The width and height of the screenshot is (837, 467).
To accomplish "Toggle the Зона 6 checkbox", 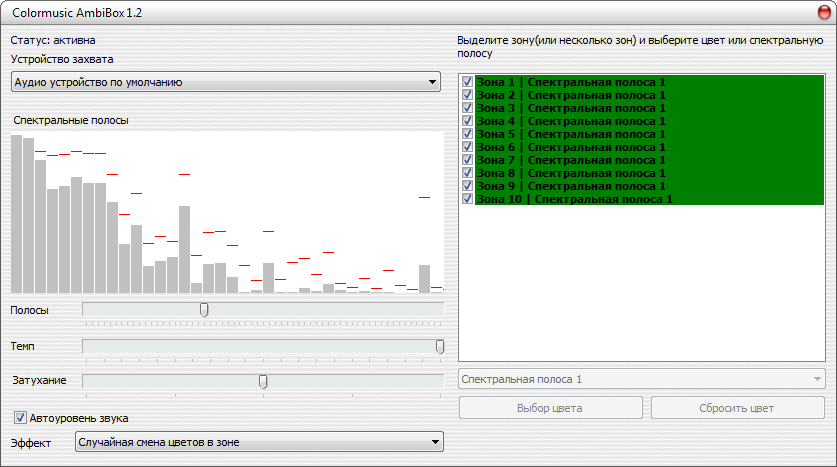I will click(468, 147).
